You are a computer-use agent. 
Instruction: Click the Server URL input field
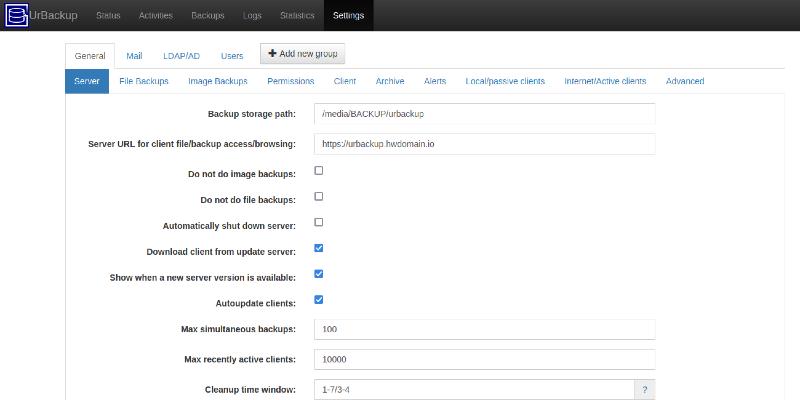click(484, 144)
